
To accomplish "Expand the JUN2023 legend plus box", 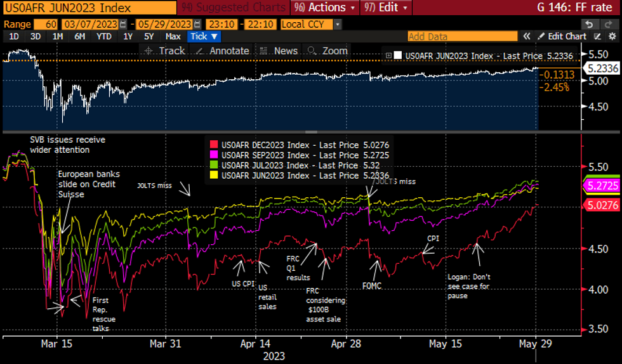I will 388,55.
